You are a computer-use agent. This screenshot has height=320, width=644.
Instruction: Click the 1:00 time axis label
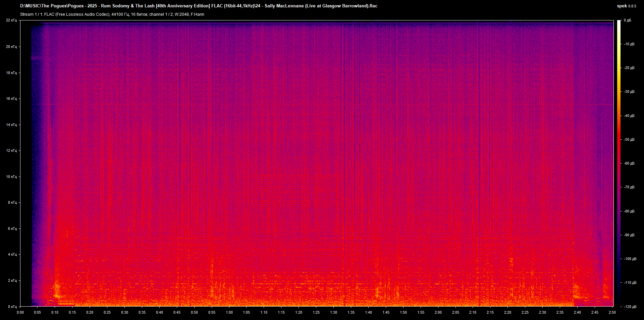(x=229, y=312)
